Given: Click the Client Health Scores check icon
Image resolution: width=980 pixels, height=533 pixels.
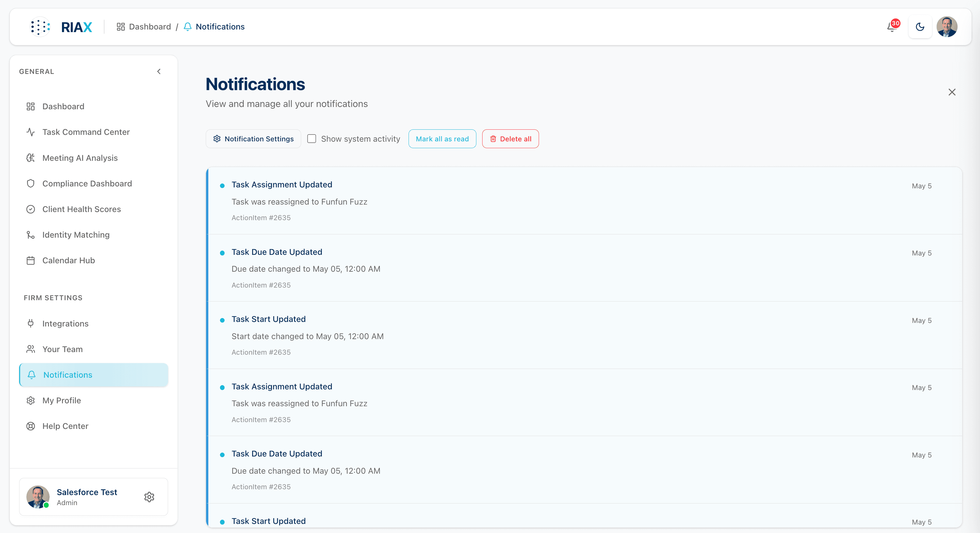Looking at the screenshot, I should pyautogui.click(x=31, y=209).
